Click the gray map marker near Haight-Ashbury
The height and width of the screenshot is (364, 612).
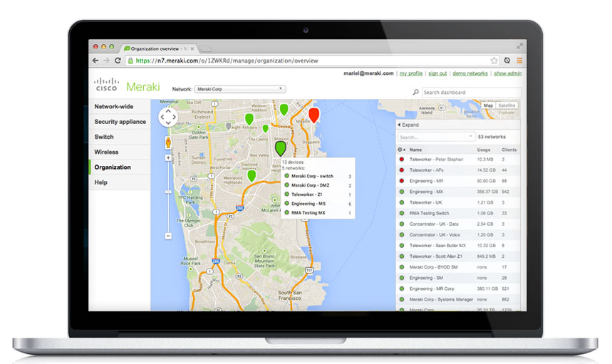click(x=228, y=126)
